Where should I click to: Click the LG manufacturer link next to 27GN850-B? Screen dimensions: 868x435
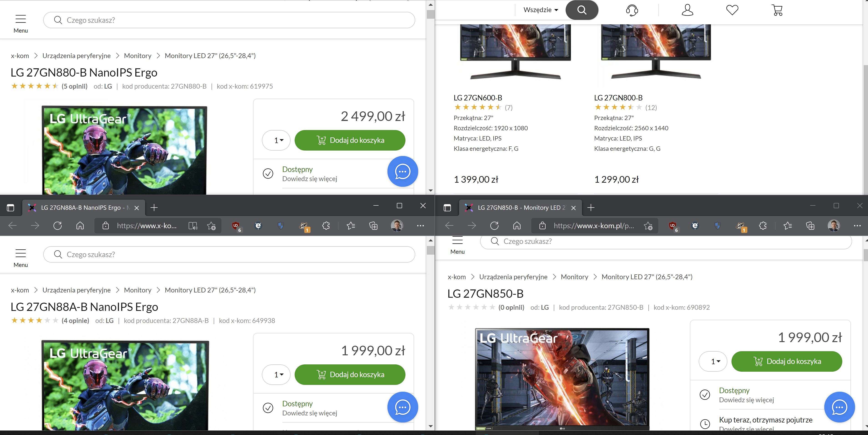(544, 307)
